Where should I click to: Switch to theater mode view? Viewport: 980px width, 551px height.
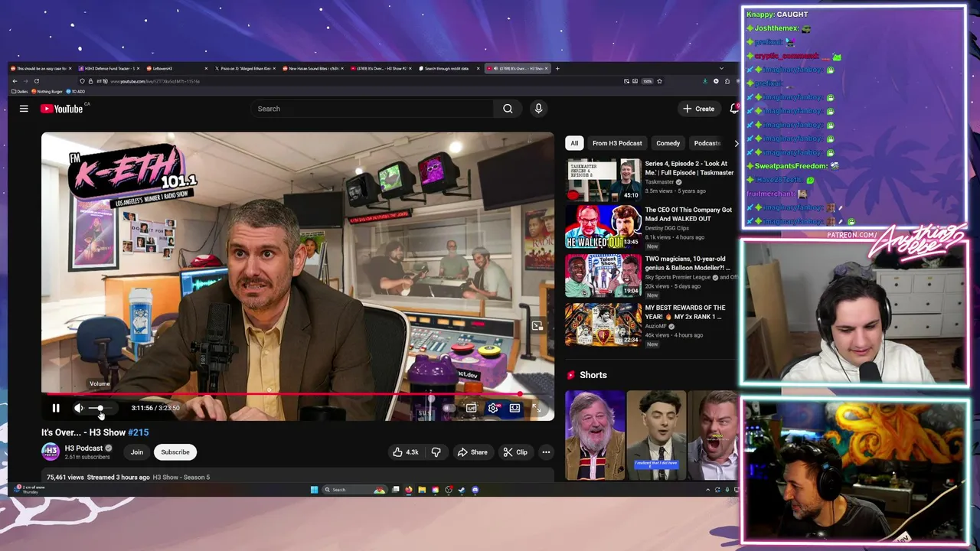(514, 408)
